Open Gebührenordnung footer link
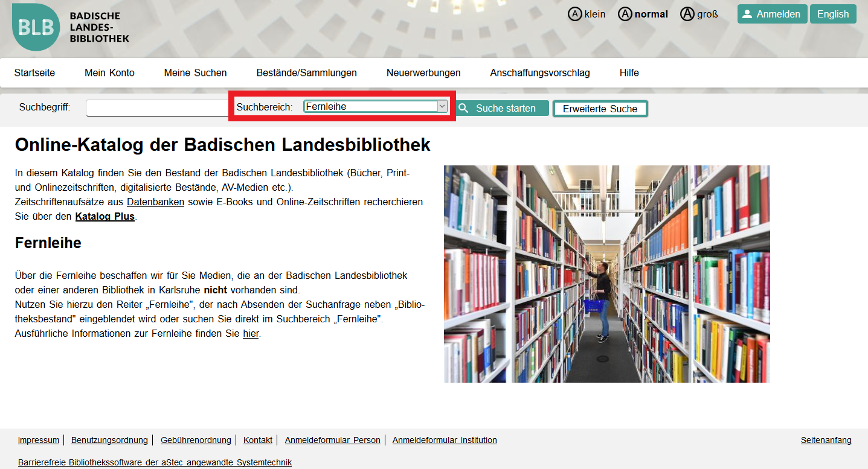This screenshot has width=868, height=469. 196,440
